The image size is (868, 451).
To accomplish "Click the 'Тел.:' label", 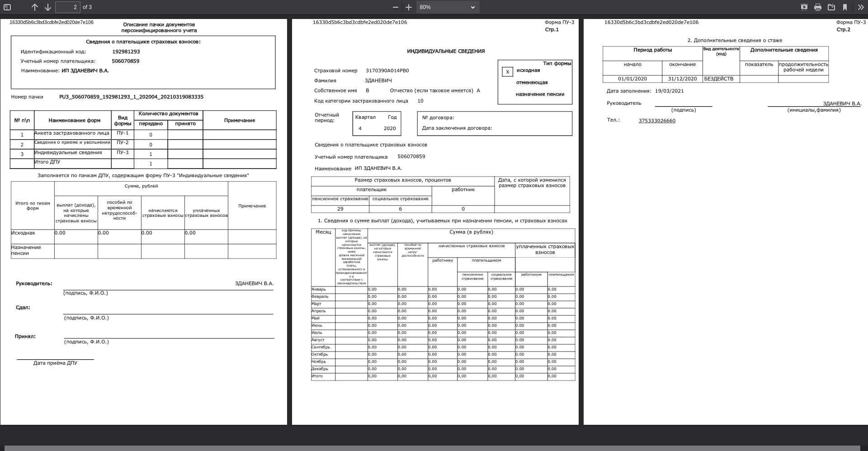I will pyautogui.click(x=613, y=120).
